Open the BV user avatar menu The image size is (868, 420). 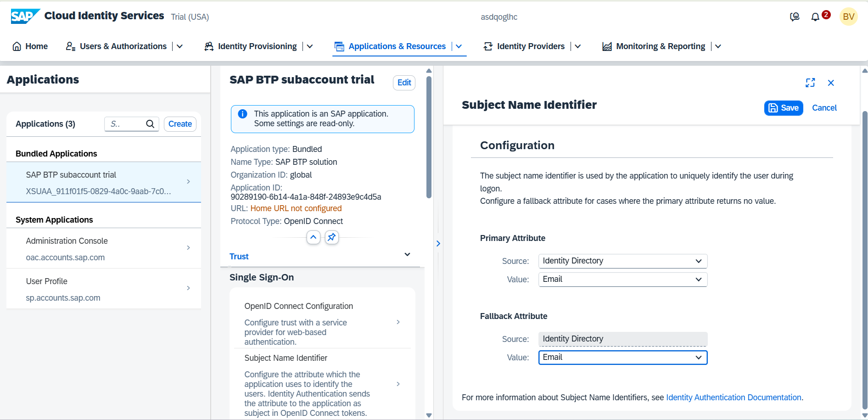(x=848, y=17)
